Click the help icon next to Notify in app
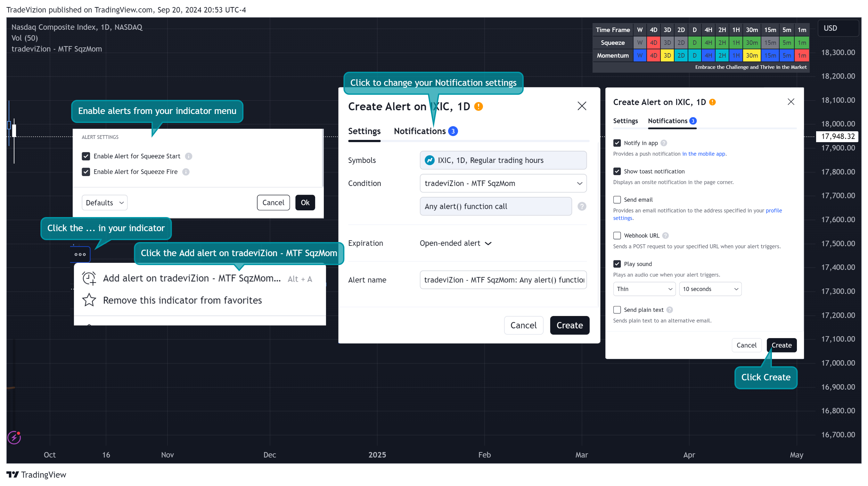This screenshot has width=868, height=486. [664, 143]
